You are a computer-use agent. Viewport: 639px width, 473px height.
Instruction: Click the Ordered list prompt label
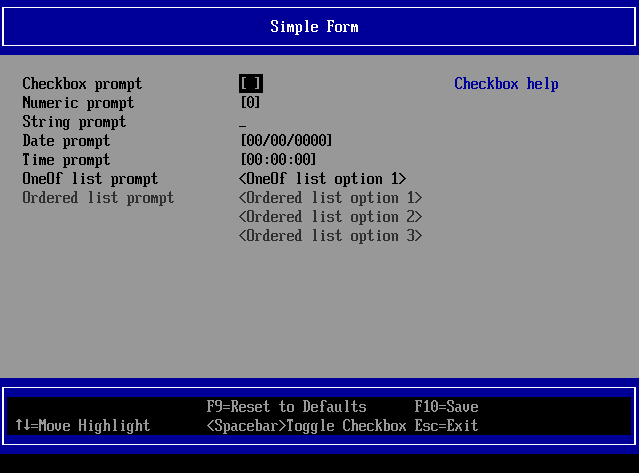(98, 198)
